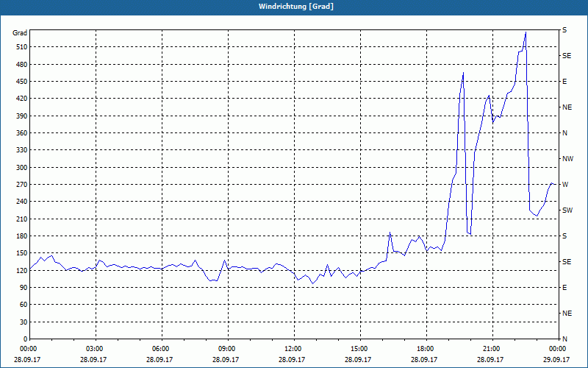
Task: Click the SW compass label
Action: pos(567,210)
